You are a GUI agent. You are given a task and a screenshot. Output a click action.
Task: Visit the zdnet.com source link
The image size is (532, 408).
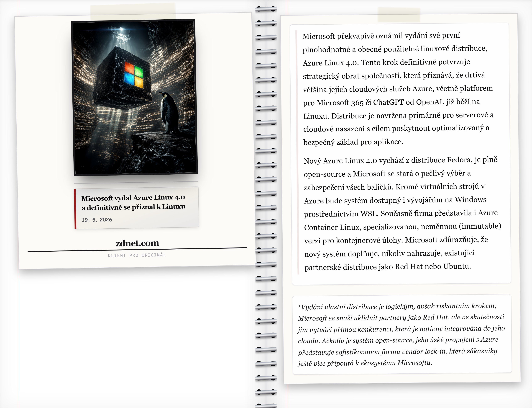[137, 243]
